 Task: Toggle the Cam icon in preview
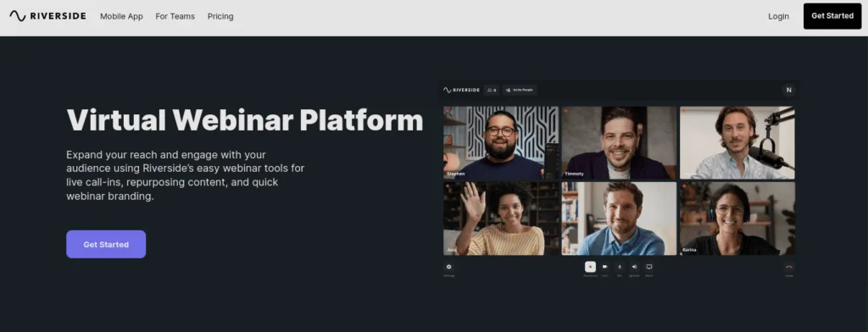605,267
